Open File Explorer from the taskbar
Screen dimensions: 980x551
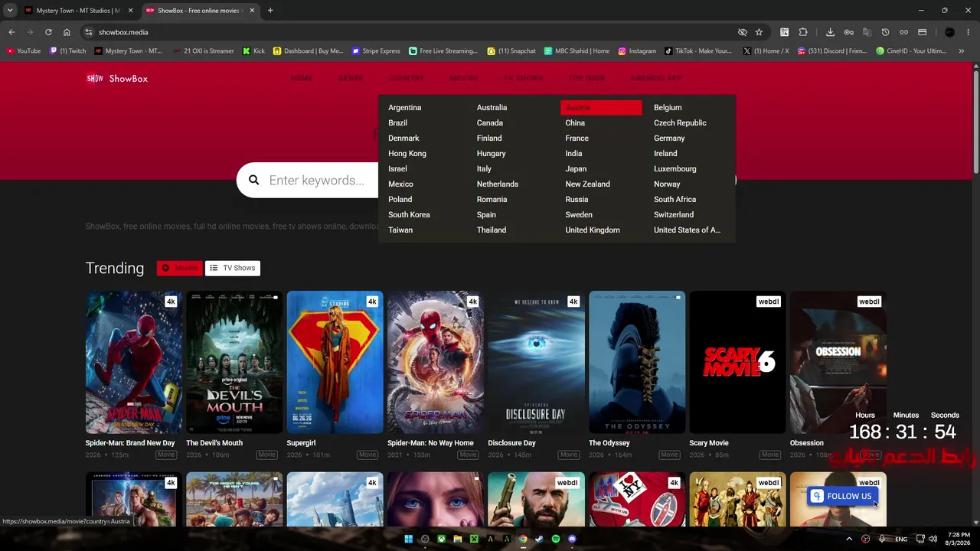click(x=458, y=539)
